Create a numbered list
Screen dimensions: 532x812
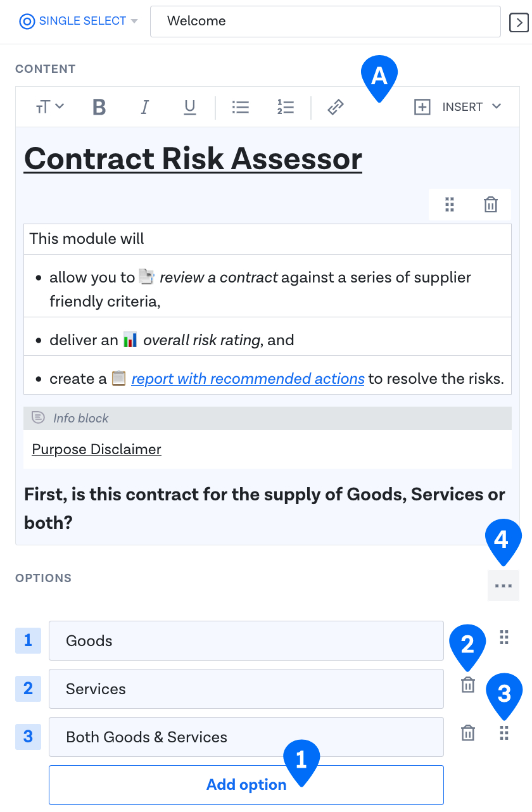pos(286,107)
